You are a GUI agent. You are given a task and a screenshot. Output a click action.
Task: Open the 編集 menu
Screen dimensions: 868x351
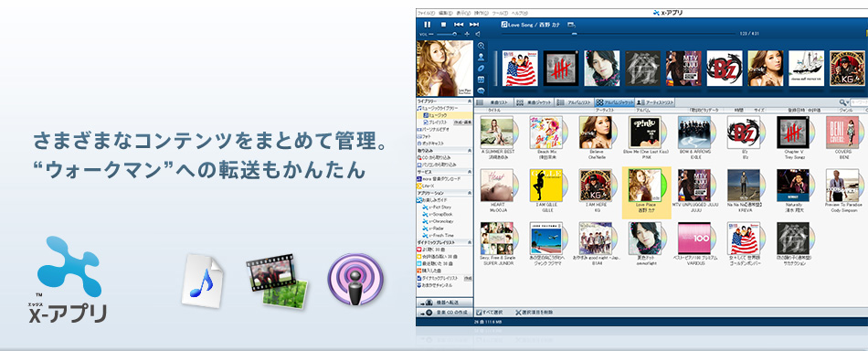click(x=445, y=12)
